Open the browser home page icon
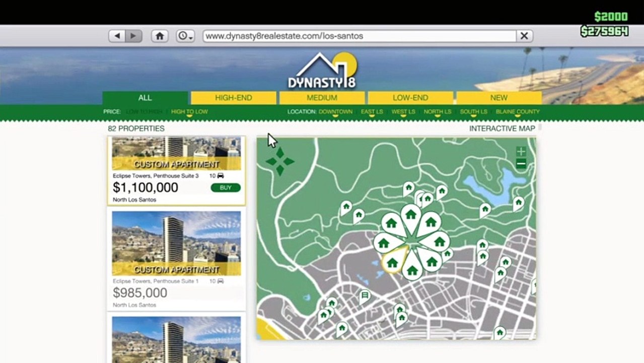 coord(160,36)
